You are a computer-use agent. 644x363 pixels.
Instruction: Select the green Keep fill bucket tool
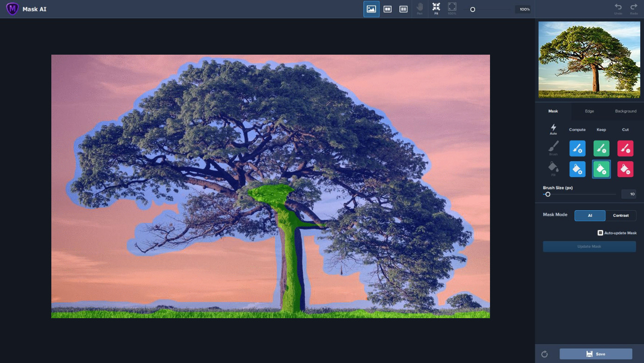tap(602, 169)
